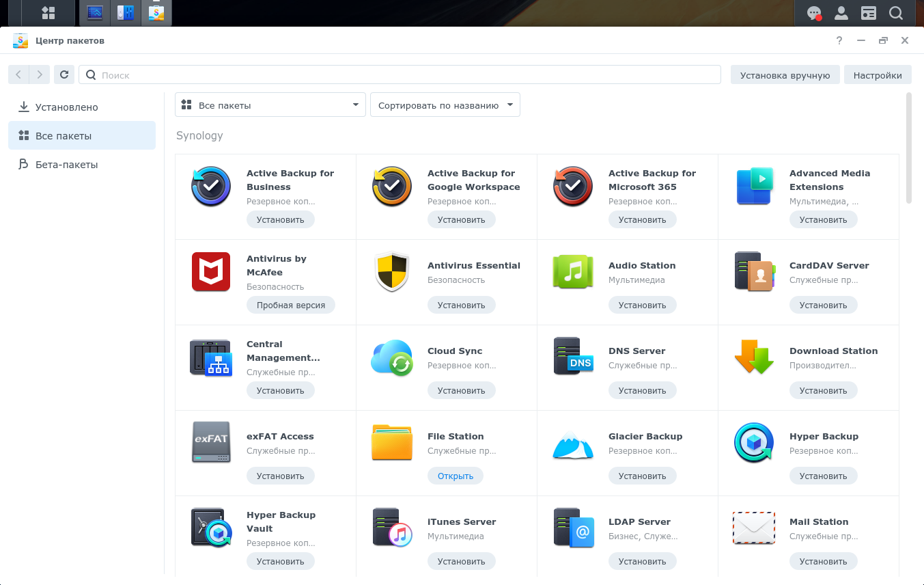This screenshot has width=924, height=585.
Task: Open the "Настройки" button
Action: [878, 75]
